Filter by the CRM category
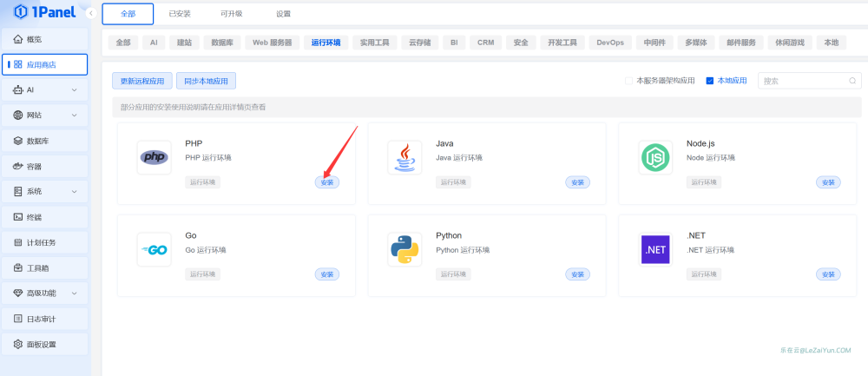The width and height of the screenshot is (868, 376). [x=486, y=43]
